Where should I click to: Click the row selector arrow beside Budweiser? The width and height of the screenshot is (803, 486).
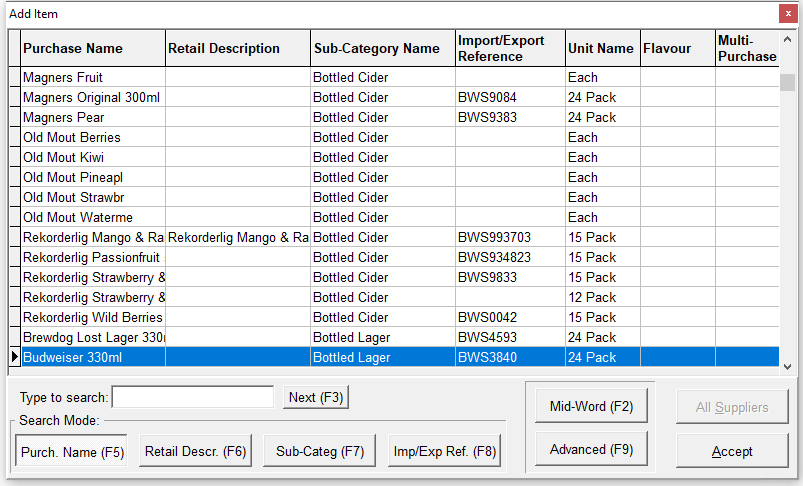click(x=14, y=357)
